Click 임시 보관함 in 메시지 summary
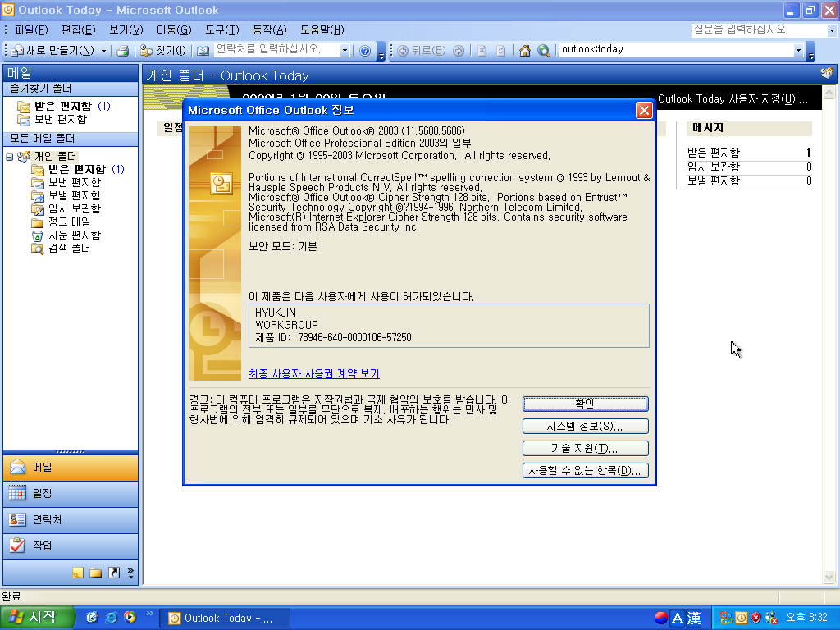The height and width of the screenshot is (630, 840). point(714,167)
